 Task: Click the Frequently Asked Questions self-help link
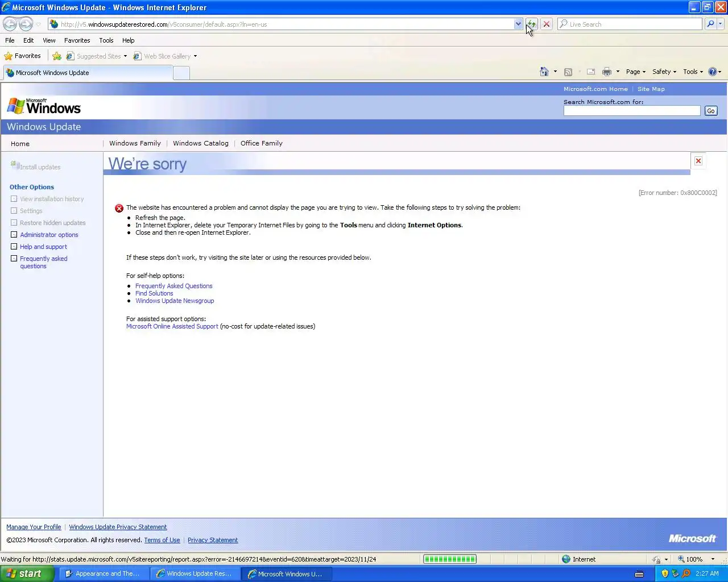point(173,286)
